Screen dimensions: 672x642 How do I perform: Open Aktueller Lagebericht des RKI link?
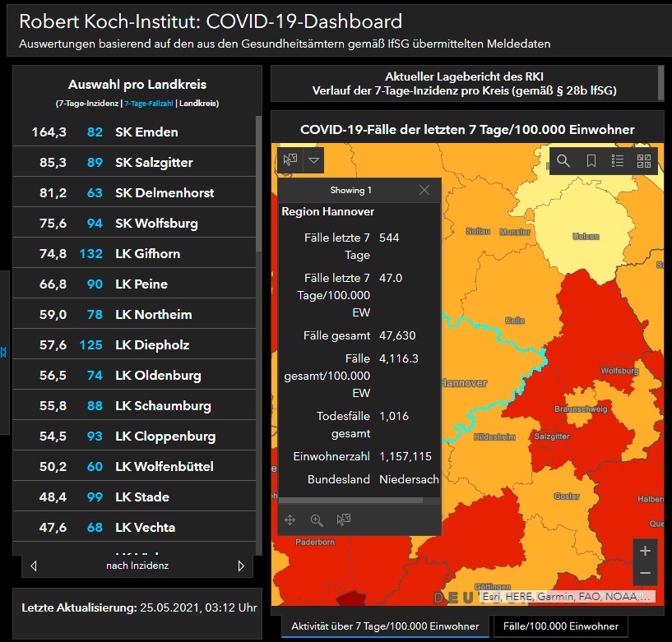464,76
